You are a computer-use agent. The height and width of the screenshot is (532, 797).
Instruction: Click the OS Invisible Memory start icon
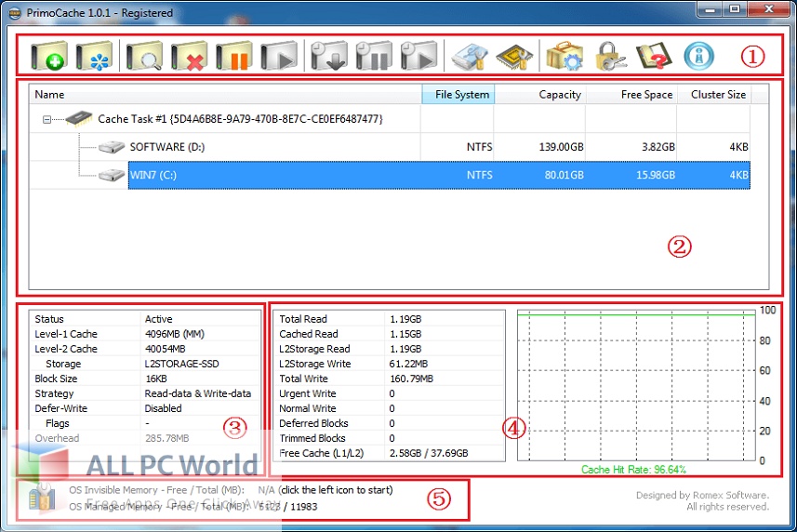pyautogui.click(x=41, y=498)
